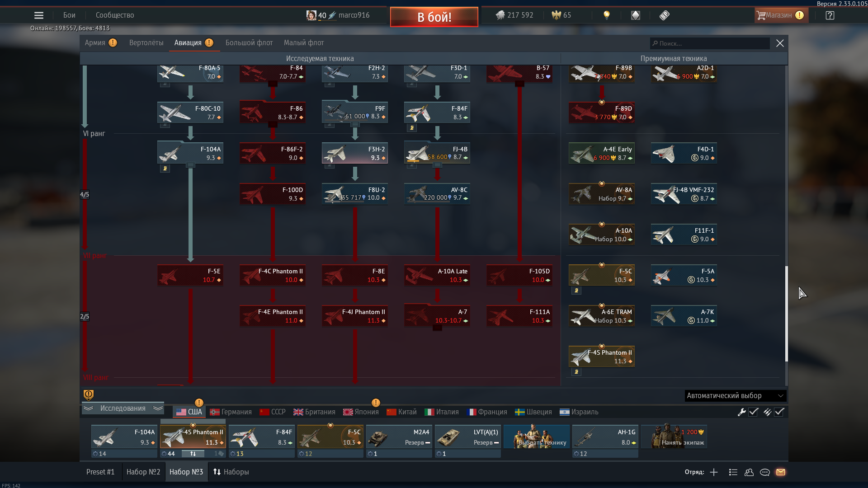Screen dimensions: 868x488
Task: Click the wrench auto-repair icon
Action: click(742, 412)
